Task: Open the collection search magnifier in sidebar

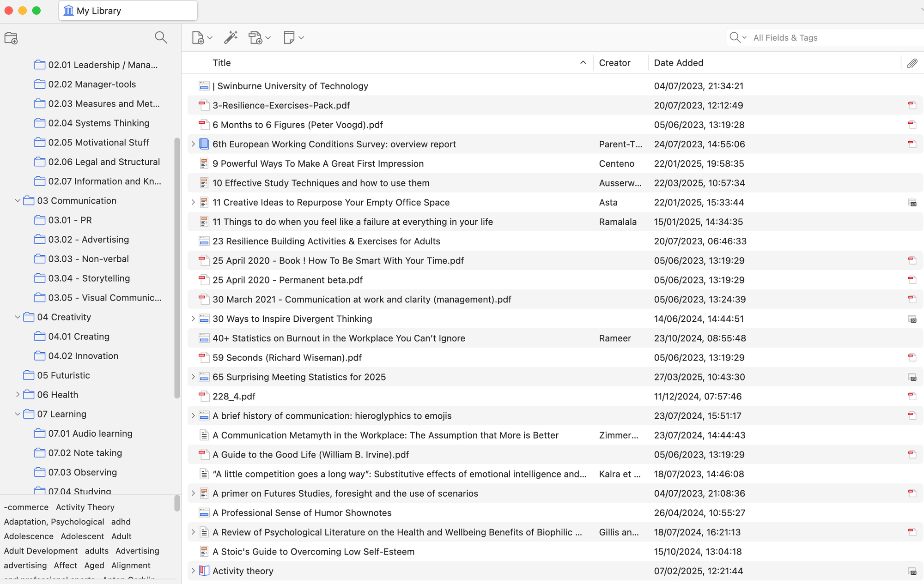Action: coord(161,37)
